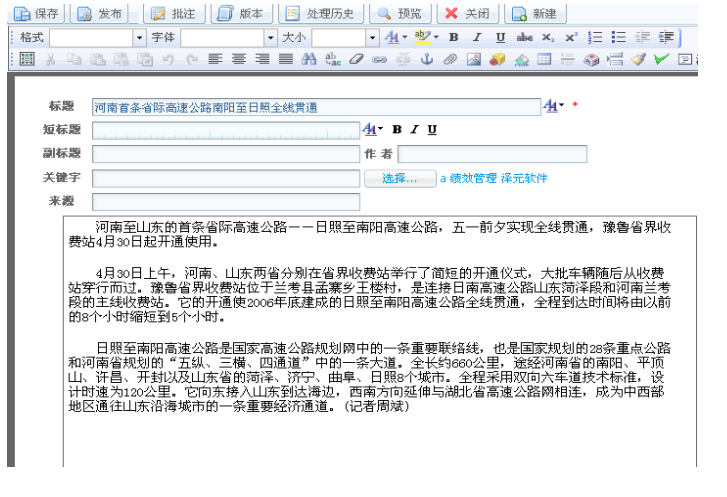The width and height of the screenshot is (727, 497).
Task: Click the 保存 save button
Action: coord(36,14)
